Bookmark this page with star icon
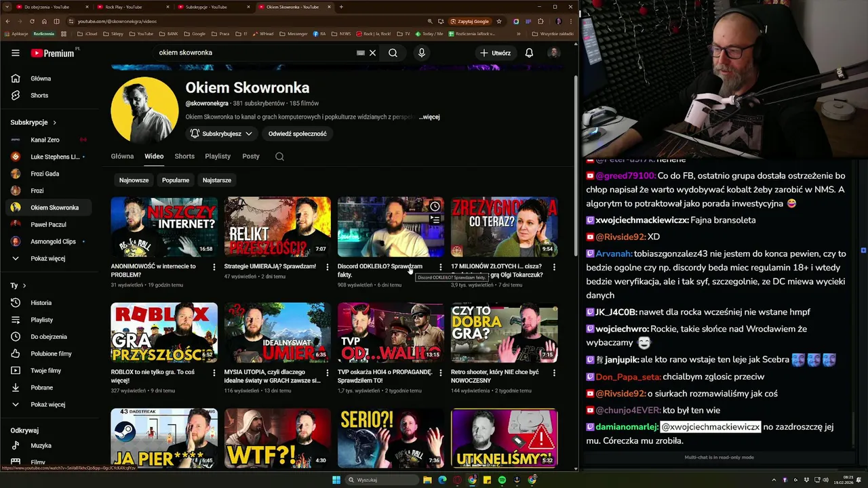The image size is (868, 488). click(499, 21)
